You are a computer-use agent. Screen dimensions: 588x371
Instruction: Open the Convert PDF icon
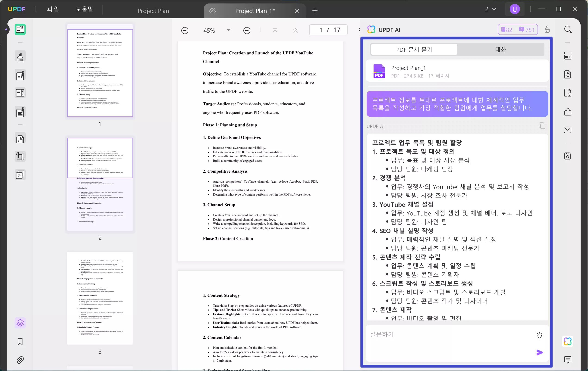(568, 75)
